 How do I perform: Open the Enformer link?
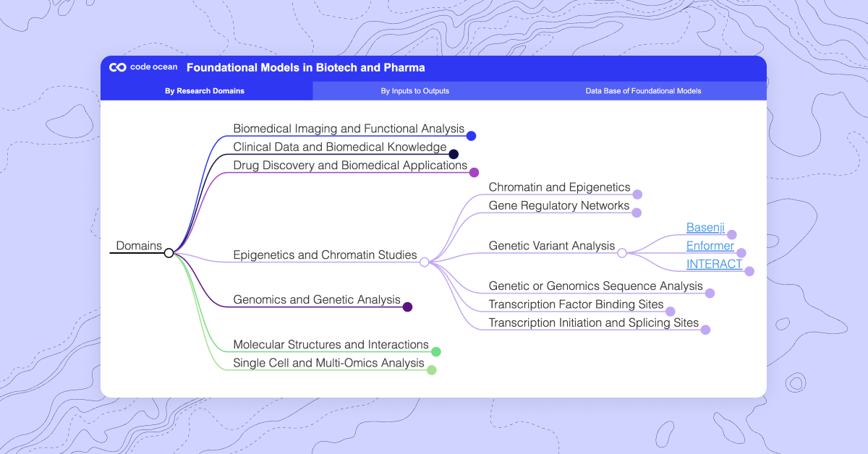(710, 245)
